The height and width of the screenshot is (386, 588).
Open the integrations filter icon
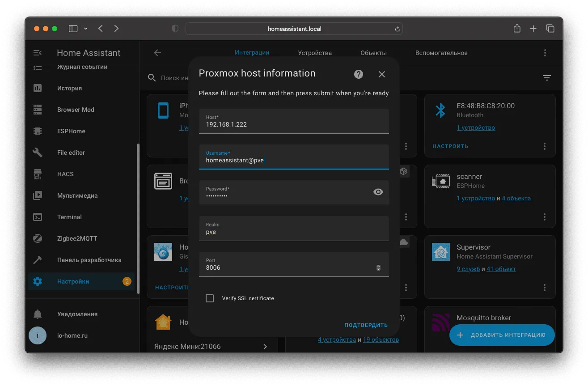(x=547, y=78)
